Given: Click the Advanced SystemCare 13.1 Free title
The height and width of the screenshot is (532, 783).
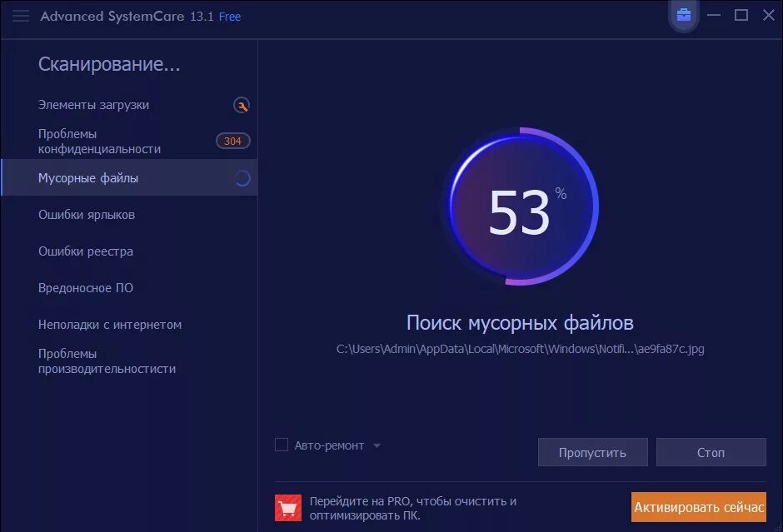Looking at the screenshot, I should 140,16.
